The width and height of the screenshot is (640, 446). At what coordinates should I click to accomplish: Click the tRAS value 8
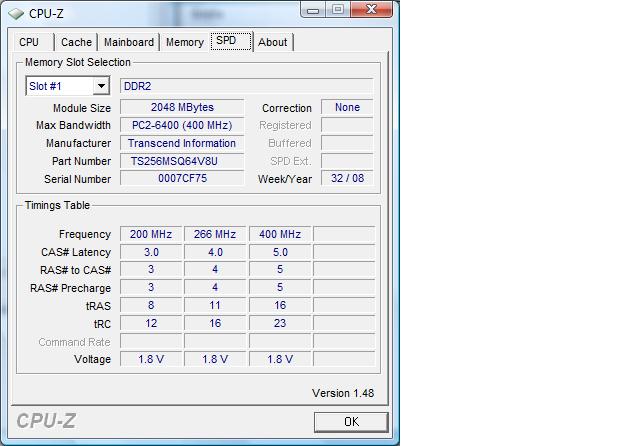point(151,305)
